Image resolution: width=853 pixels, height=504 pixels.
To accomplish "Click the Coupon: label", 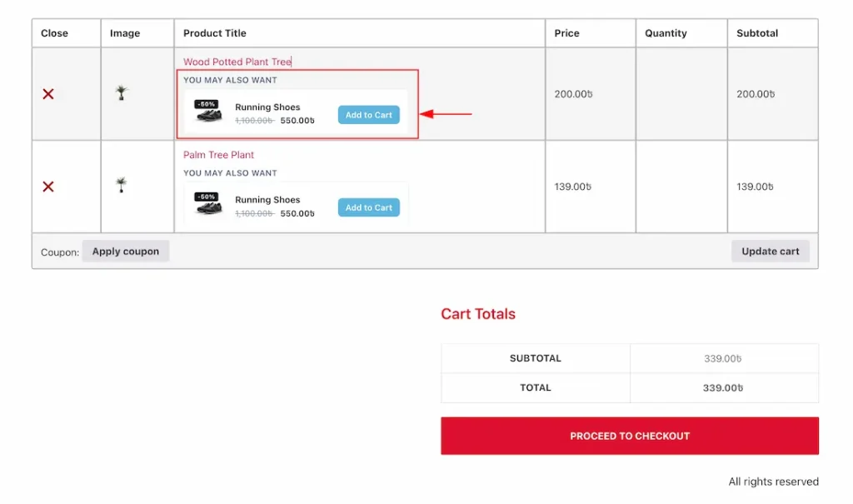I will tap(60, 252).
